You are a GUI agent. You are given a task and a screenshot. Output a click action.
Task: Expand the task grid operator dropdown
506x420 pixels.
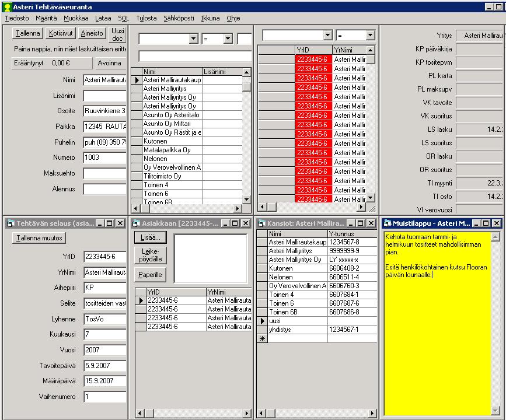(x=370, y=35)
